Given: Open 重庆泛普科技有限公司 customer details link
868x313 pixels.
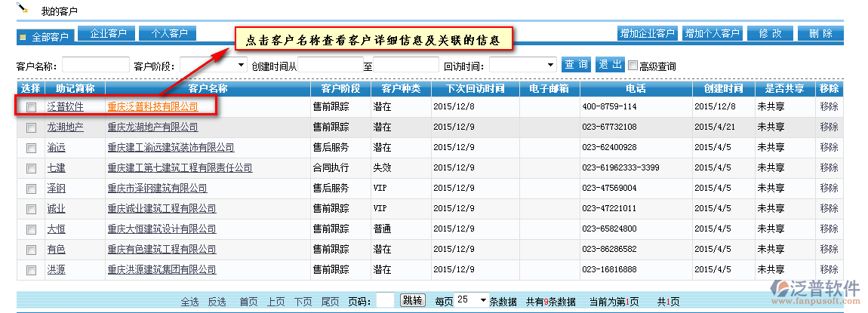Looking at the screenshot, I should [x=152, y=107].
